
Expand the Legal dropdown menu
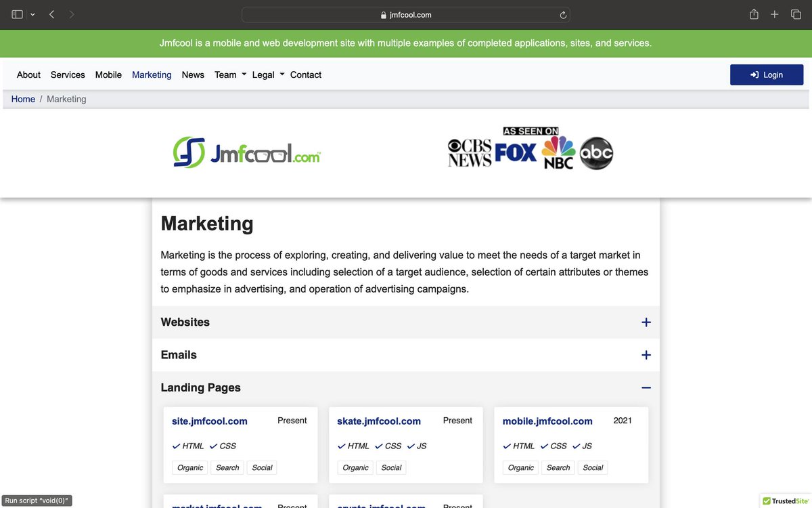pos(269,75)
